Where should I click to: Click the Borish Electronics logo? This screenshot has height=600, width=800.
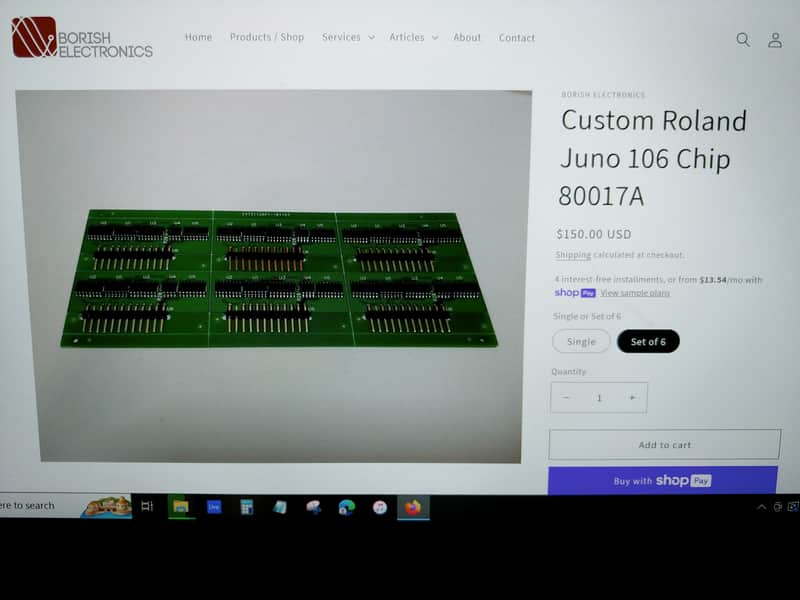click(82, 38)
